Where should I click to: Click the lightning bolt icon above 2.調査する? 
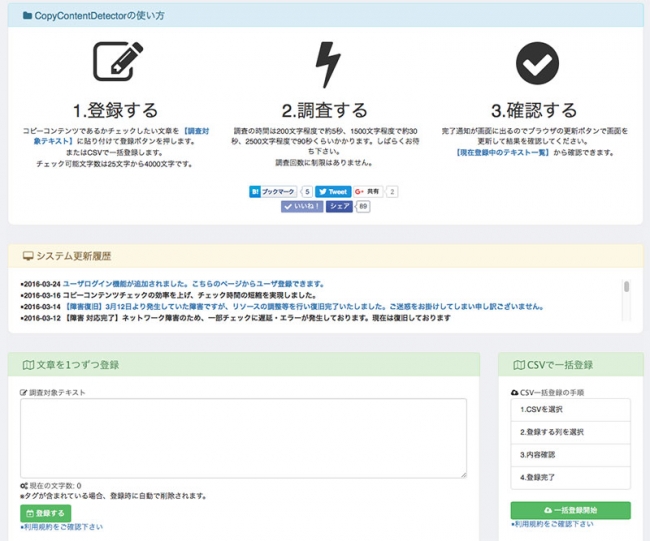328,65
